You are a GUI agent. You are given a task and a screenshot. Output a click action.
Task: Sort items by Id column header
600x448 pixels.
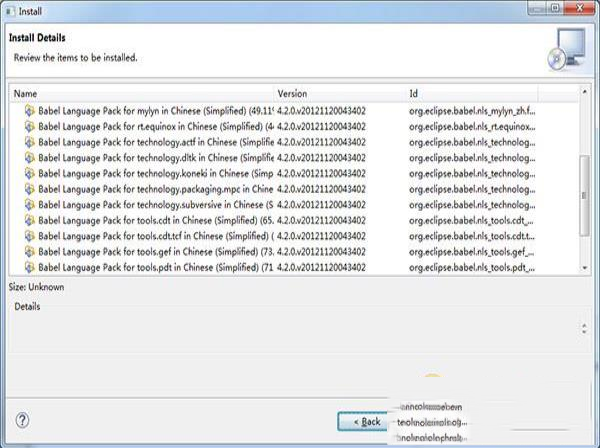[x=490, y=93]
